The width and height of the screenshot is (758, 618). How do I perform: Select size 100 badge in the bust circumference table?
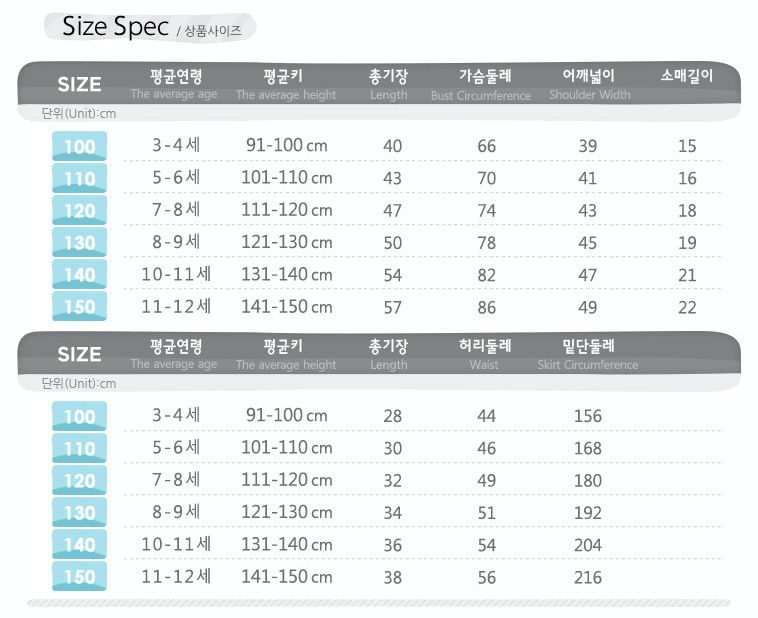[79, 147]
